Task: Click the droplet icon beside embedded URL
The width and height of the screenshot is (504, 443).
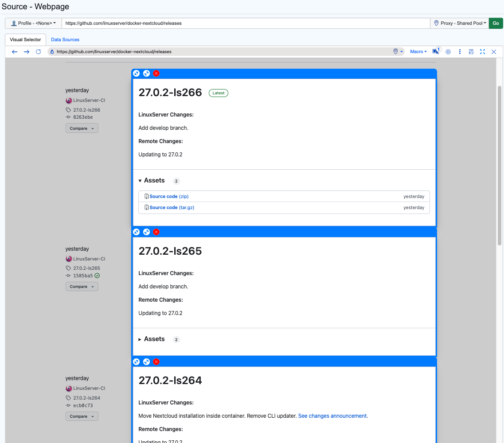Action: pos(52,52)
